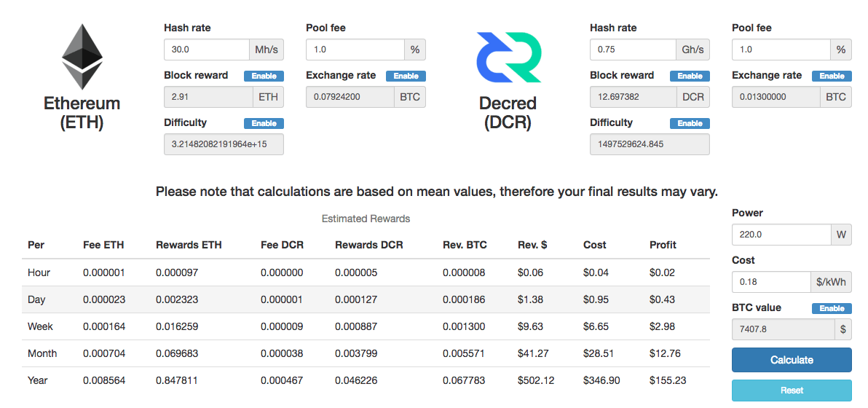Edit the Decred pool fee field
The image size is (868, 408).
[781, 50]
